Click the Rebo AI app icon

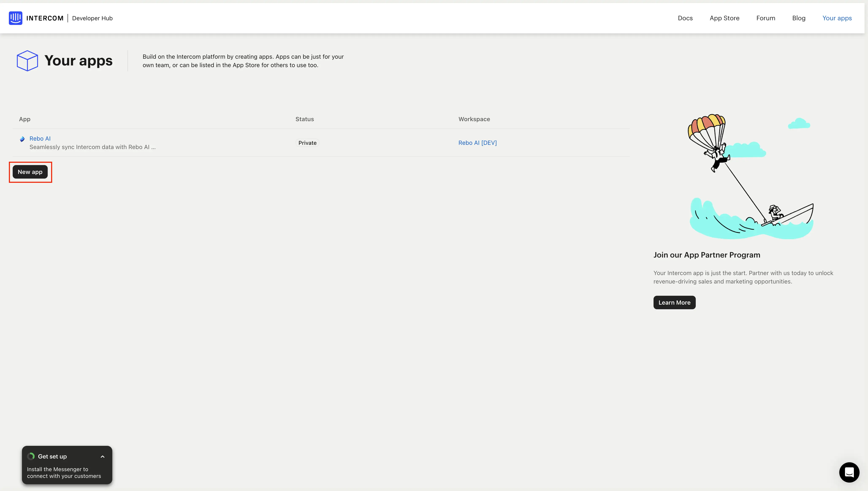22,139
